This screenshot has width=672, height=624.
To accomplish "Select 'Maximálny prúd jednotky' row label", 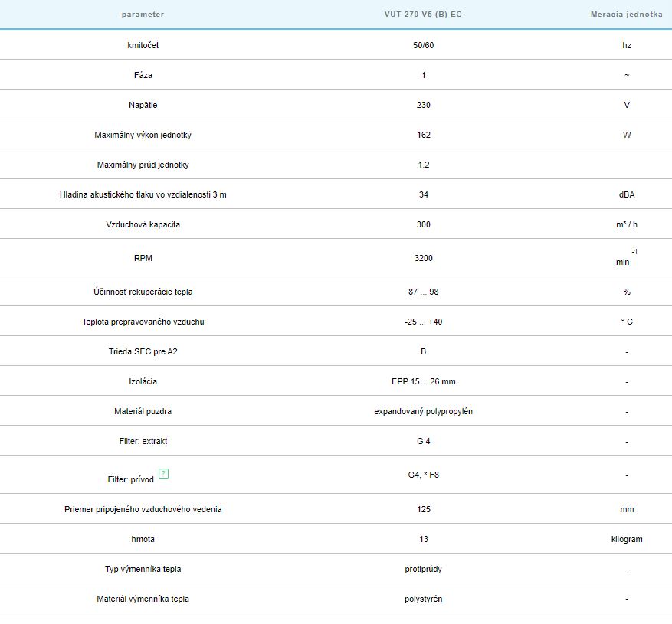I will coord(143,165).
